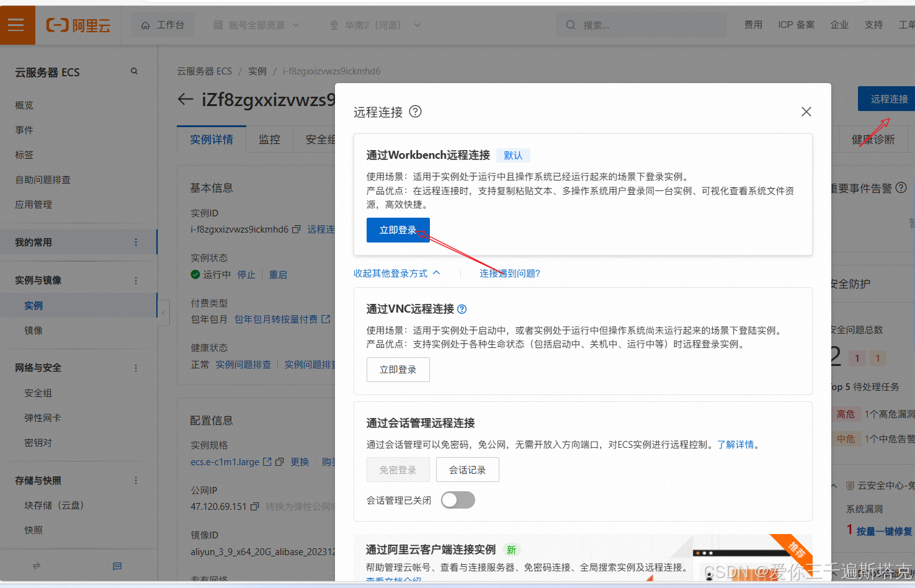This screenshot has width=915, height=588.
Task: Open the 连接遇到问题? link
Action: [x=509, y=273]
